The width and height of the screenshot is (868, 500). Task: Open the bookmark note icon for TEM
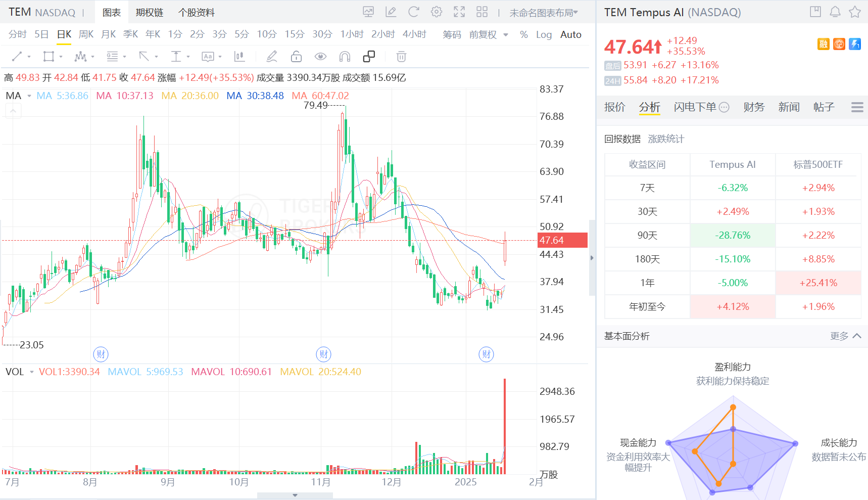[815, 12]
